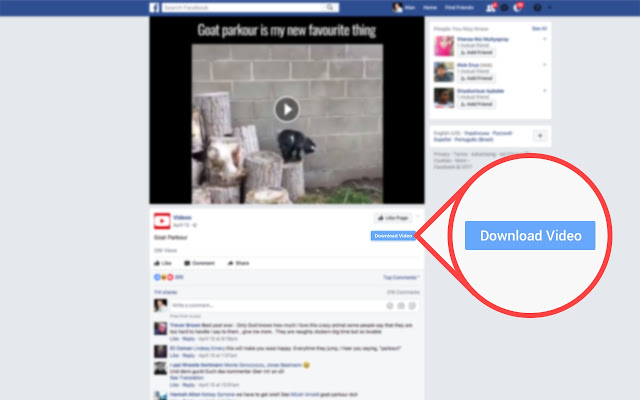This screenshot has width=640, height=400.
Task: Open the notifications globe icon
Action: (518, 7)
